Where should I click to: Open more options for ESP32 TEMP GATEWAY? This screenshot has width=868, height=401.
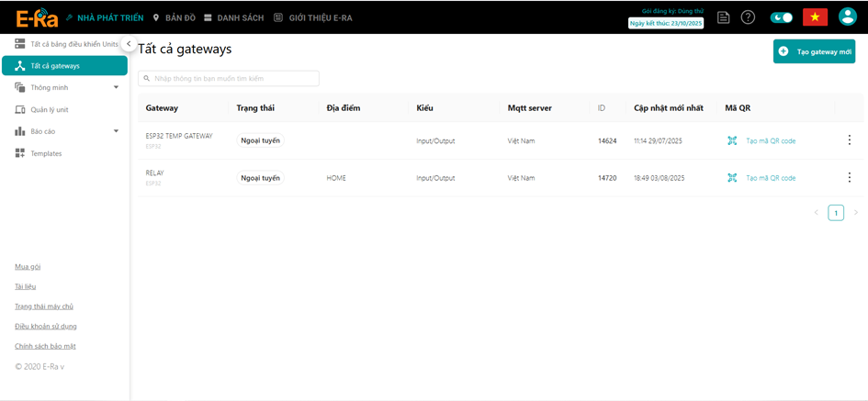(x=850, y=139)
